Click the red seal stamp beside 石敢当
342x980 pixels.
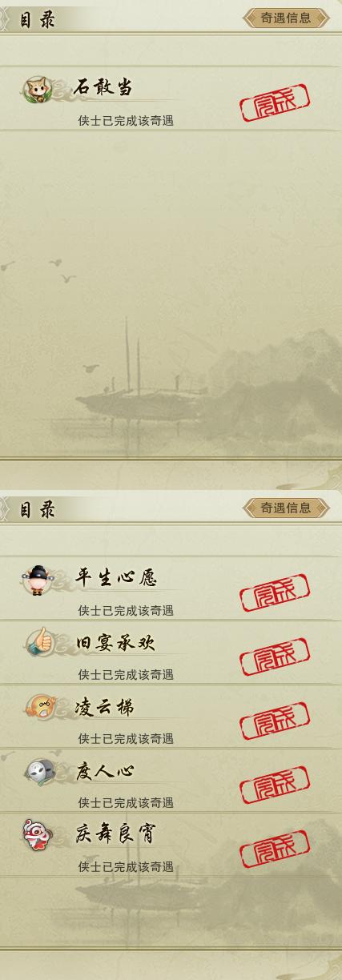[275, 104]
